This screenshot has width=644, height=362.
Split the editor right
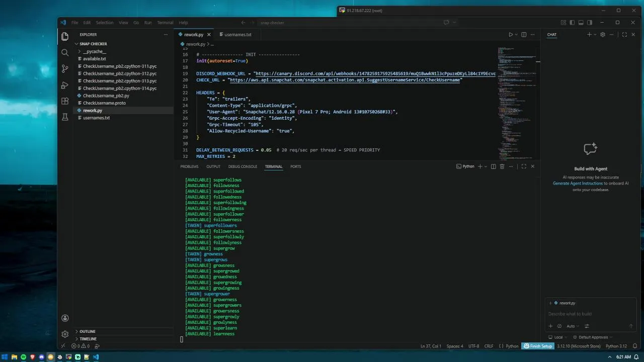pos(524,35)
